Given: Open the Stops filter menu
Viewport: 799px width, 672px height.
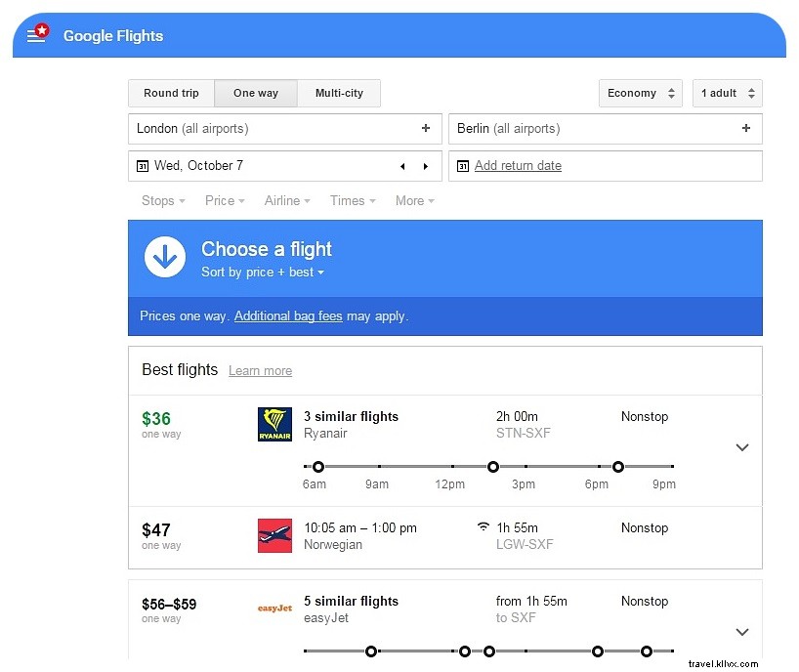Looking at the screenshot, I should pos(163,200).
